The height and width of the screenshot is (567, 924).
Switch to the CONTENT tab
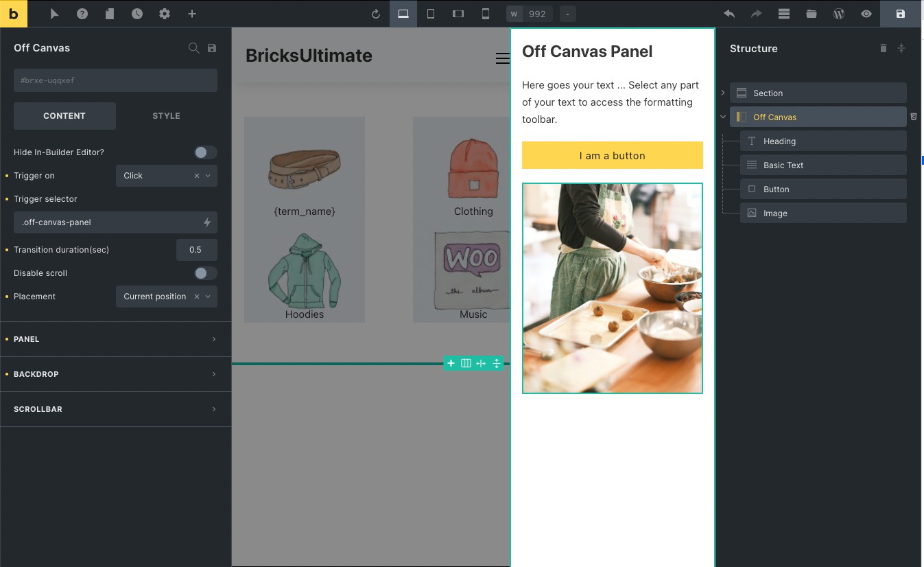[x=64, y=115]
